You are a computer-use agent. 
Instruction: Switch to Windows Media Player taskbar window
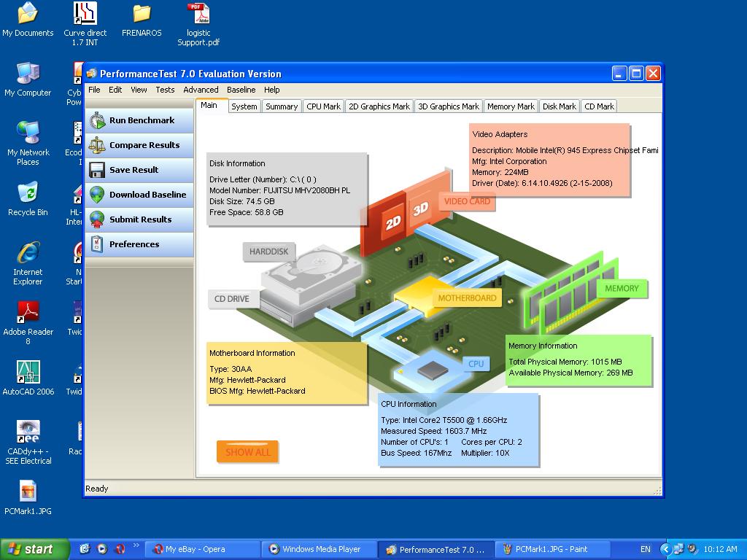coord(320,549)
